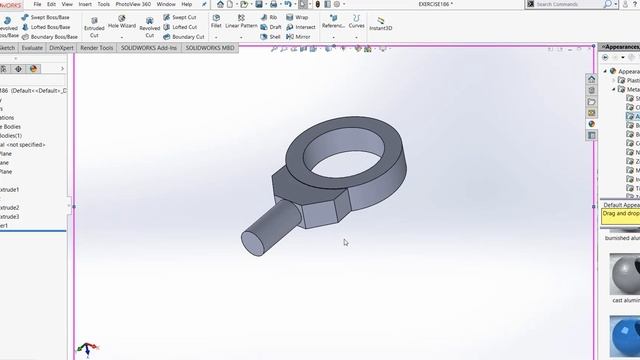
Task: Click the Search Commands input field
Action: click(x=567, y=4)
